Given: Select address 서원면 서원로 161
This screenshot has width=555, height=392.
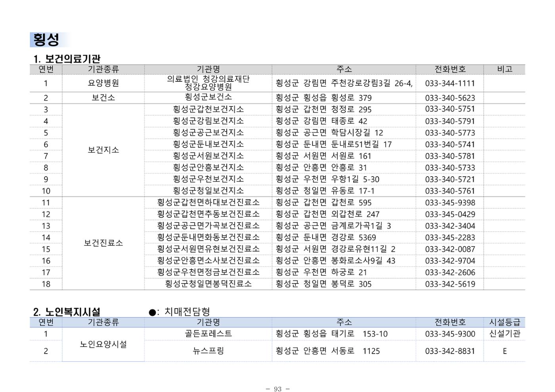Looking at the screenshot, I should coord(337,156).
